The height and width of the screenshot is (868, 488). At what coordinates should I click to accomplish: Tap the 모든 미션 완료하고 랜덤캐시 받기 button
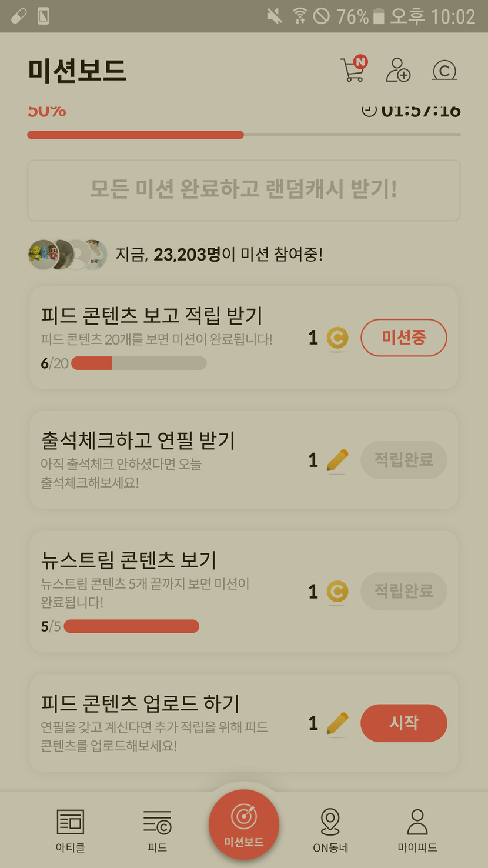pos(243,190)
